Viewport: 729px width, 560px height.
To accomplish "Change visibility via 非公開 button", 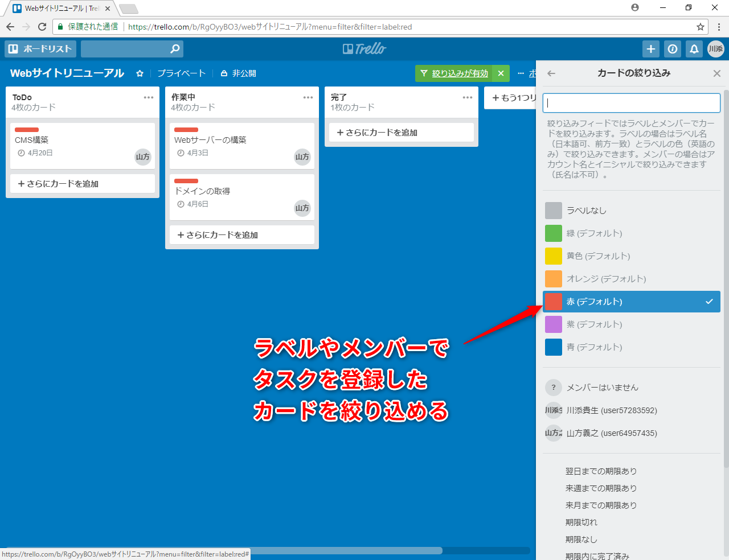I will pos(239,73).
